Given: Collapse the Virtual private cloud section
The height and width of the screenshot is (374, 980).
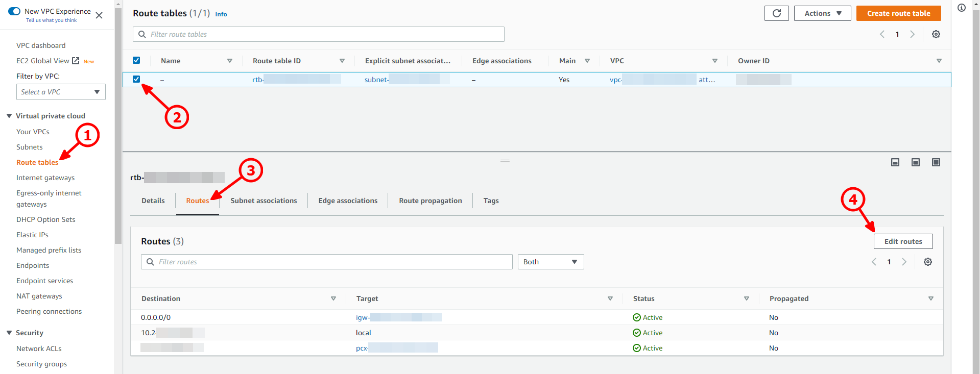Looking at the screenshot, I should pos(9,116).
